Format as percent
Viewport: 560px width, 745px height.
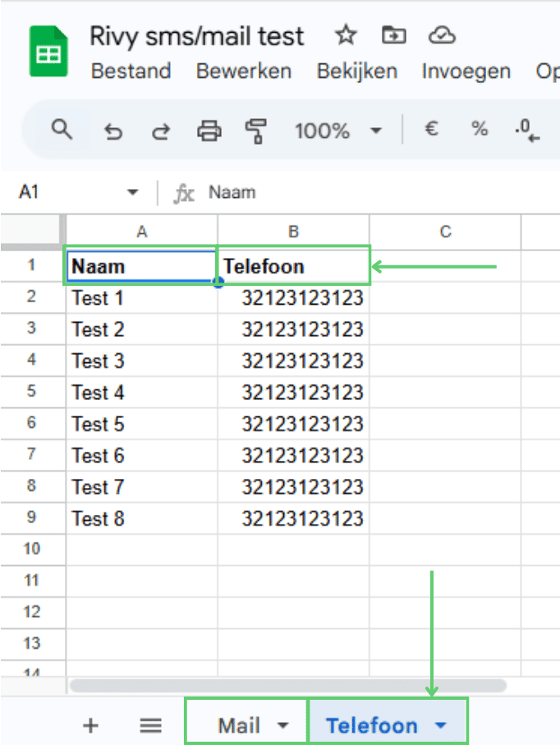coord(479,129)
